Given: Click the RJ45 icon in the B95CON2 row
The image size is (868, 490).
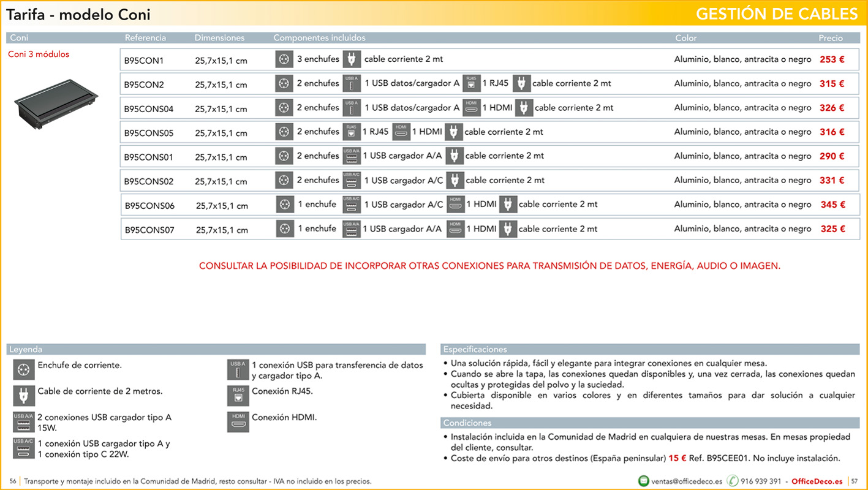Looking at the screenshot, I should [471, 83].
